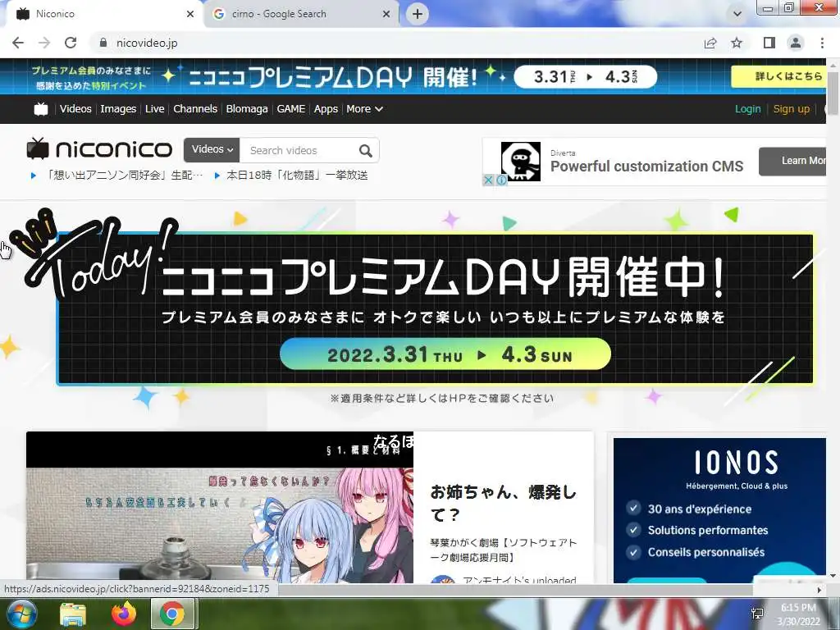
Task: Open the share page icon in address bar
Action: point(710,43)
